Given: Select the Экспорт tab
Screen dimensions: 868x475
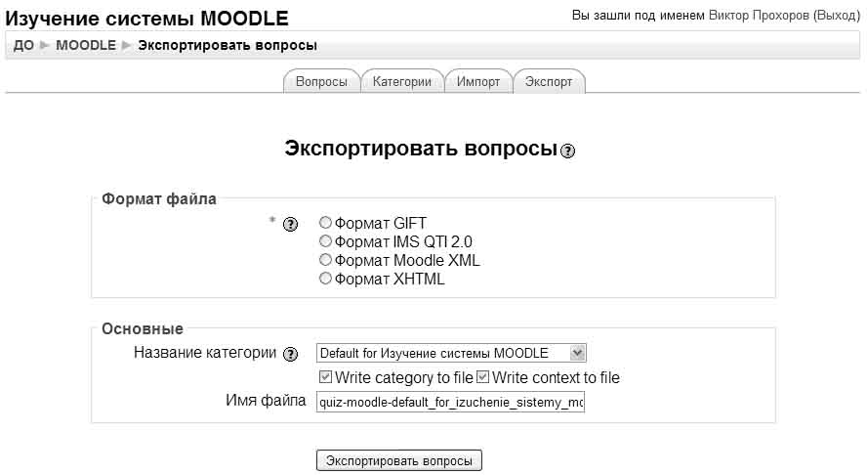Looking at the screenshot, I should pyautogui.click(x=549, y=82).
